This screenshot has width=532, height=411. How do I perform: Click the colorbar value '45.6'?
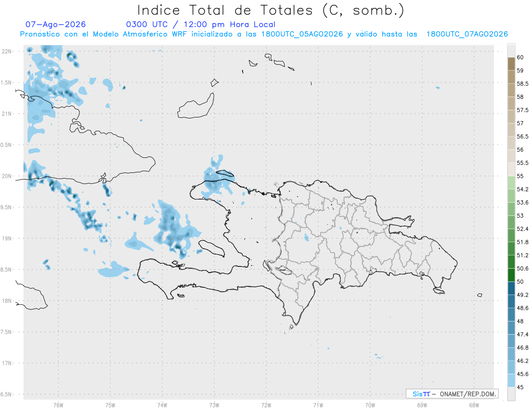pos(522,374)
